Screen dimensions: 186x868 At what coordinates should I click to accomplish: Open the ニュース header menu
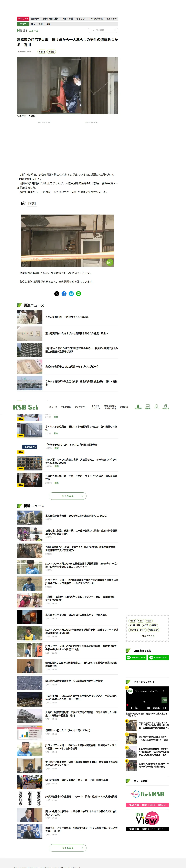point(53,407)
